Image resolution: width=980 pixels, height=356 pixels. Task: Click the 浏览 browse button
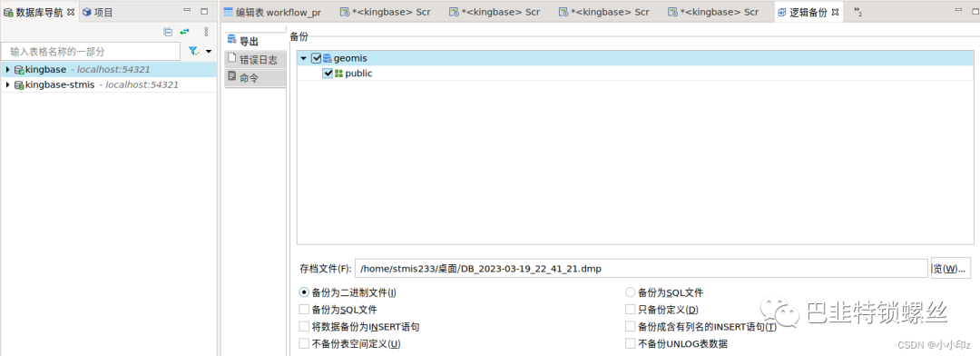click(x=951, y=269)
